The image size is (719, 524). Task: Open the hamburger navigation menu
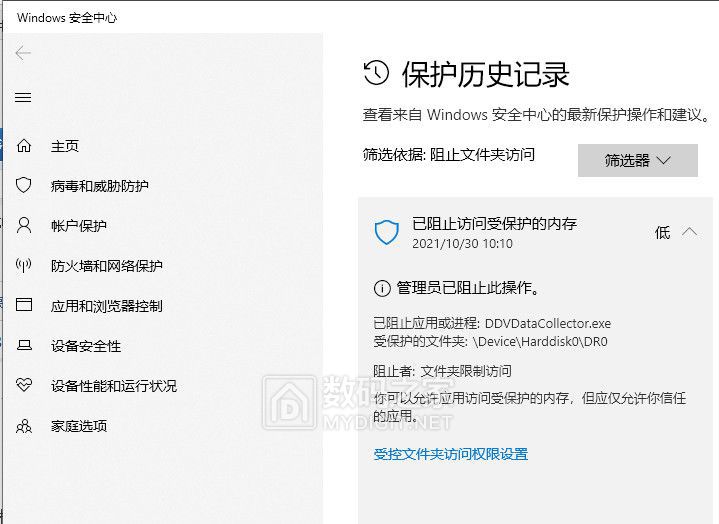[x=24, y=97]
